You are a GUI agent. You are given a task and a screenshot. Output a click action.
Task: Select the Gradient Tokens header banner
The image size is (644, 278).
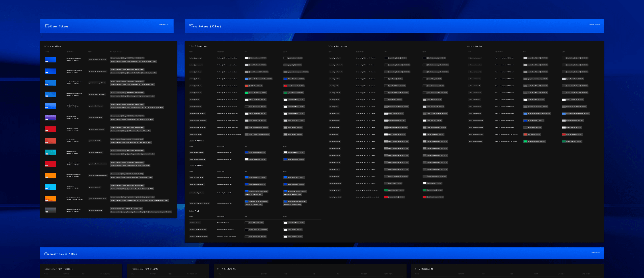pyautogui.click(x=107, y=26)
